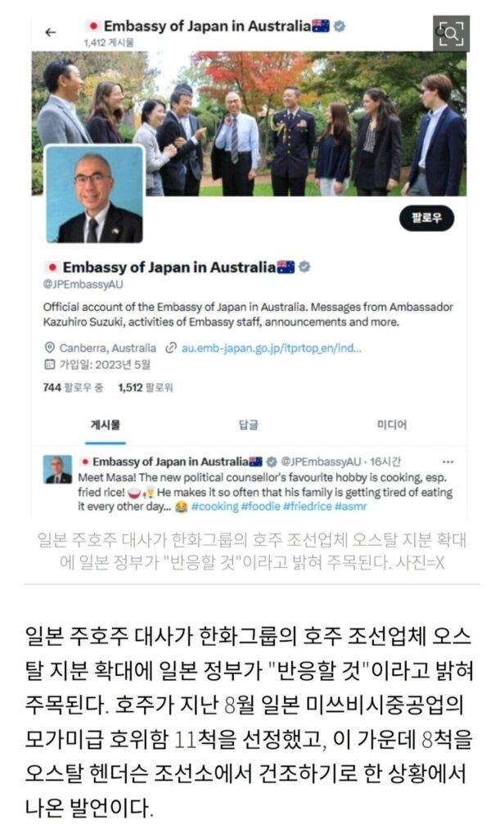
Task: Open the au.emb-japan.go.jp website link
Action: (272, 348)
